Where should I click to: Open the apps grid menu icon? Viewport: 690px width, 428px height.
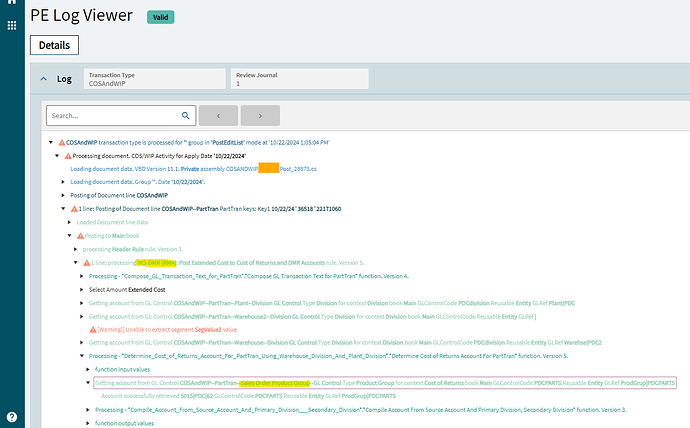(x=12, y=26)
